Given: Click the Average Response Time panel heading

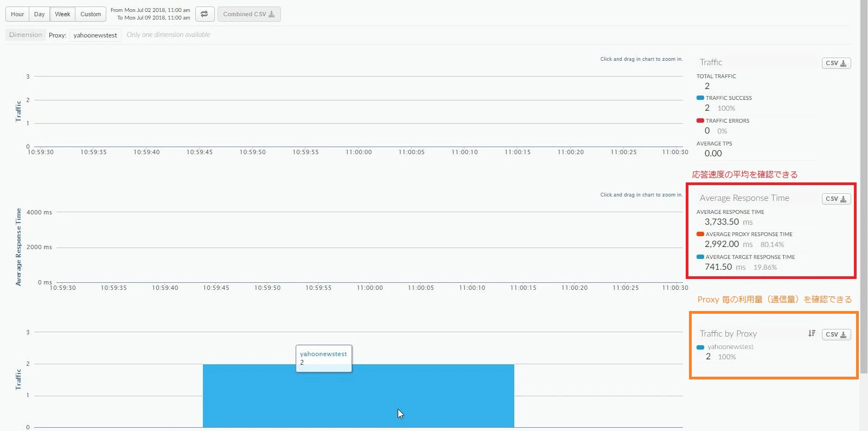Looking at the screenshot, I should coord(744,198).
